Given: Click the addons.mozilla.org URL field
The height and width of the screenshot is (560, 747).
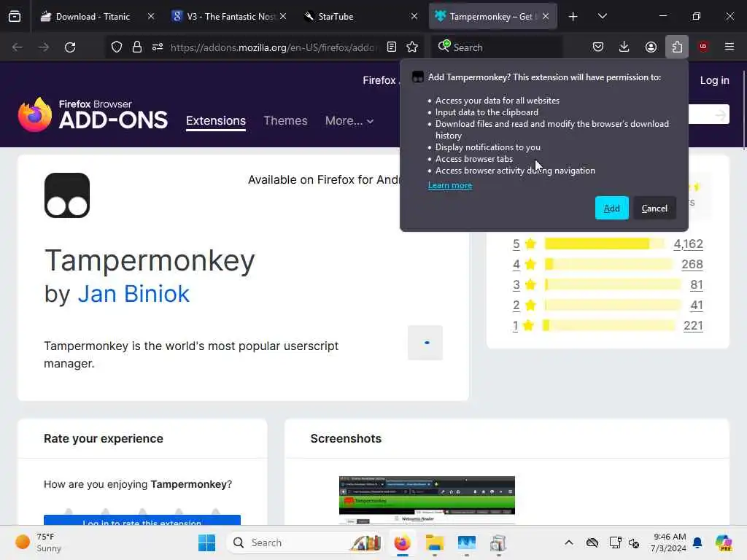Looking at the screenshot, I should click(x=274, y=47).
